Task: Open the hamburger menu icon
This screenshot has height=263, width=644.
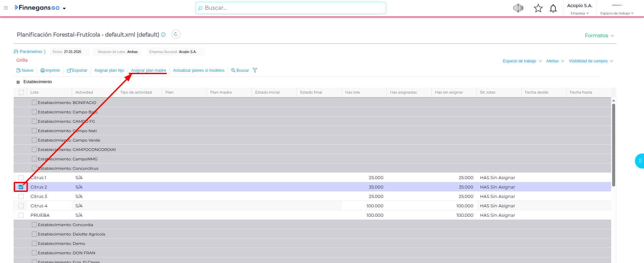Action: point(6,8)
